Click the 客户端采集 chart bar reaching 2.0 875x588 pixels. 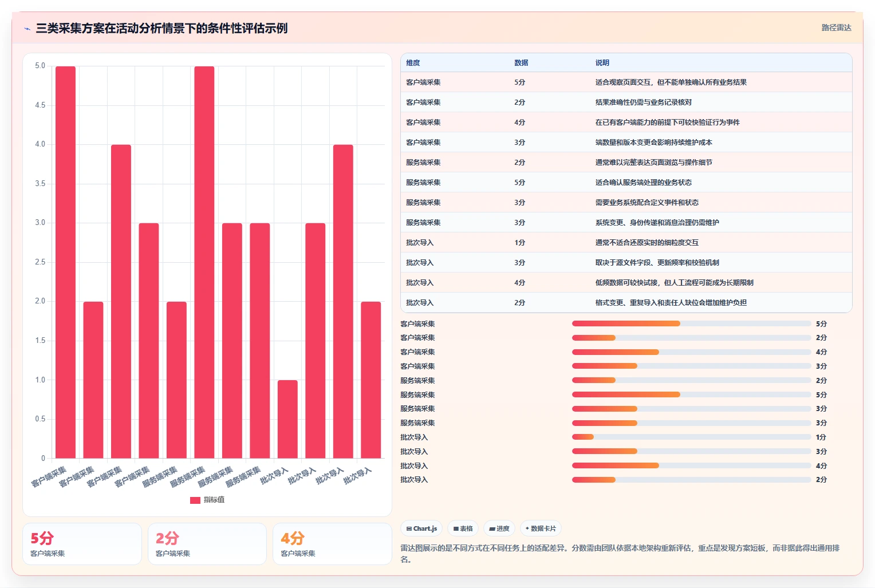click(93, 380)
